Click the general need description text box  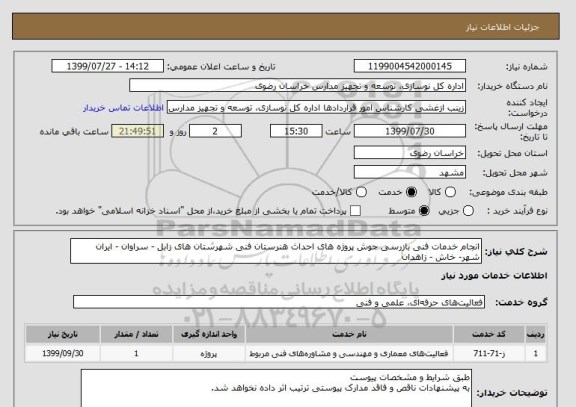pyautogui.click(x=276, y=251)
